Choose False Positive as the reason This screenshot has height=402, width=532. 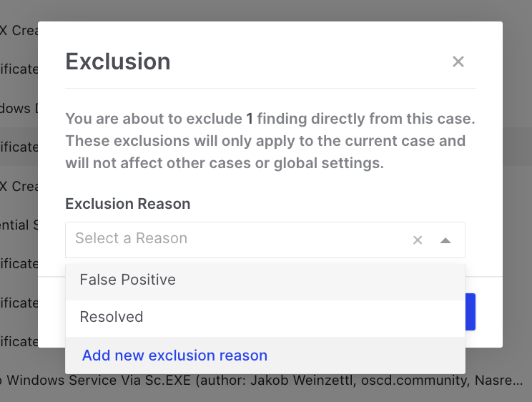pos(128,280)
